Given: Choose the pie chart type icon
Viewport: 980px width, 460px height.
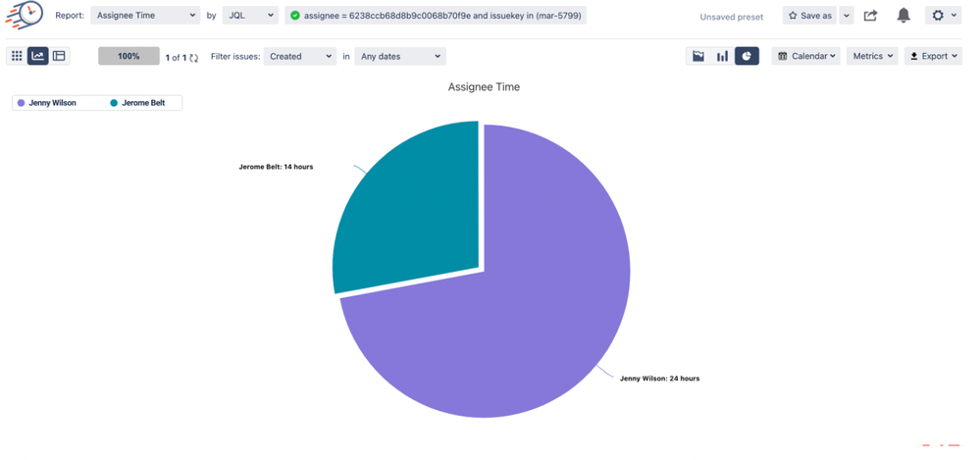Looking at the screenshot, I should click(747, 56).
